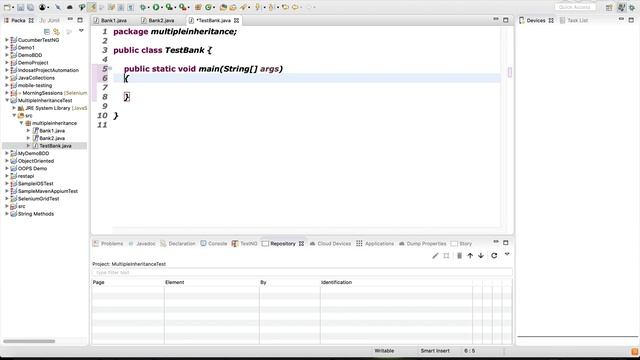Expand JRE System Library node
The height and width of the screenshot is (360, 640).
pos(14,108)
